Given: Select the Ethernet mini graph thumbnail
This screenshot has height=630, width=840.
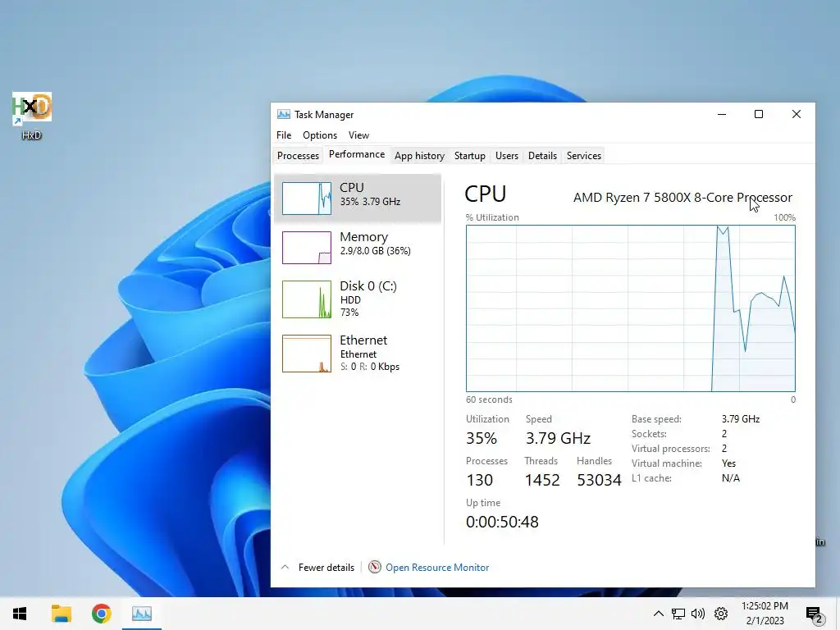Looking at the screenshot, I should [307, 354].
